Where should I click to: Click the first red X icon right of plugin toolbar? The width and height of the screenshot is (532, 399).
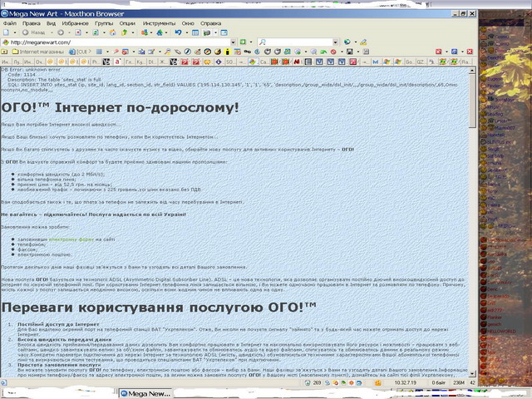point(438,52)
